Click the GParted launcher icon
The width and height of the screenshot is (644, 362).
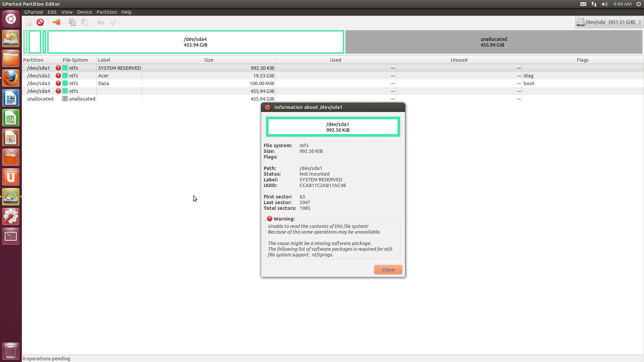click(x=11, y=197)
